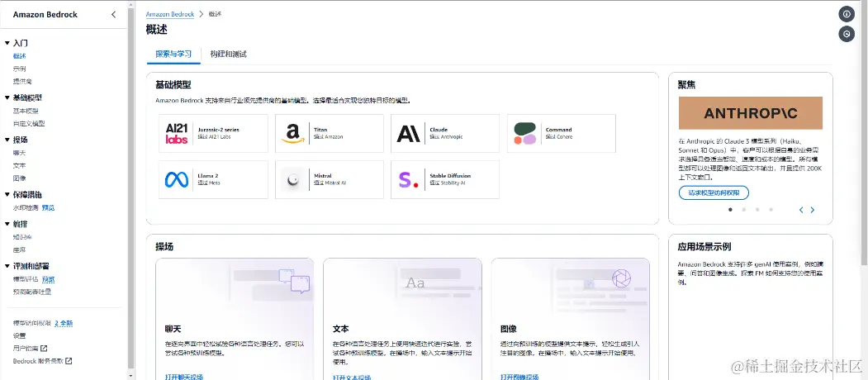Click the chat bubbles icon on 聊天 card
The width and height of the screenshot is (868, 380).
click(294, 280)
